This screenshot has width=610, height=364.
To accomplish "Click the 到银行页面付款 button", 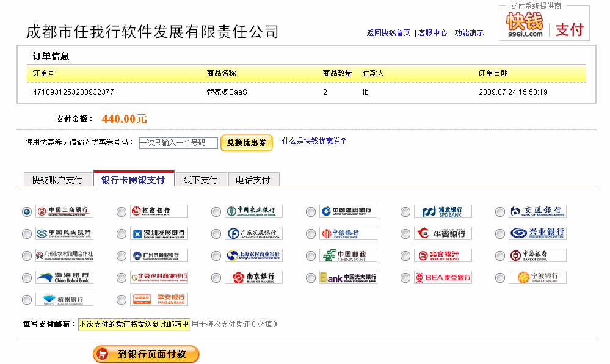I will pyautogui.click(x=146, y=354).
